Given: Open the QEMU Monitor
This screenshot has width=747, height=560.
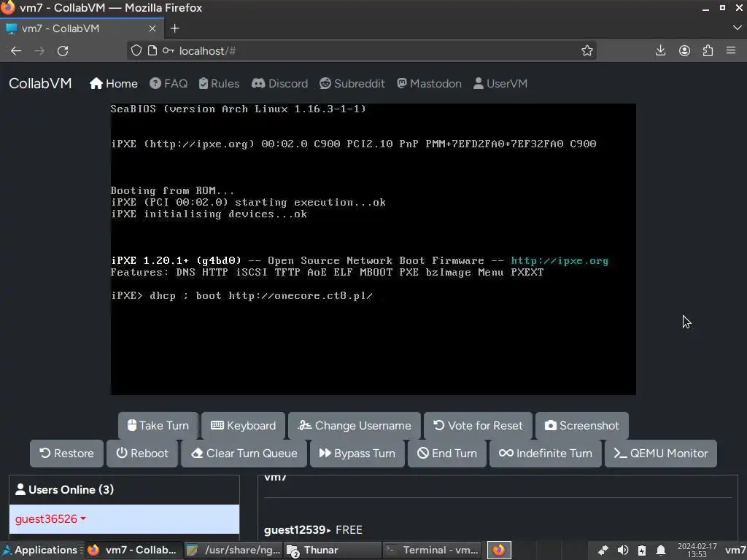Looking at the screenshot, I should [x=661, y=454].
